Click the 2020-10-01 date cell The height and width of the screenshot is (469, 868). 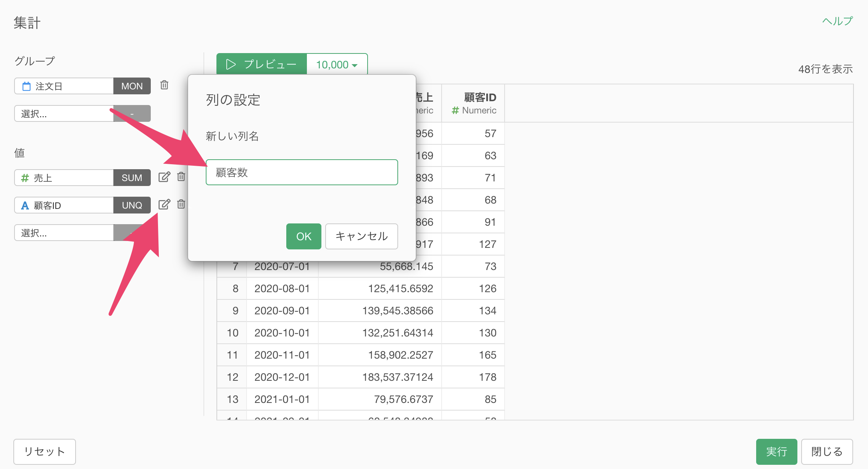pyautogui.click(x=282, y=333)
